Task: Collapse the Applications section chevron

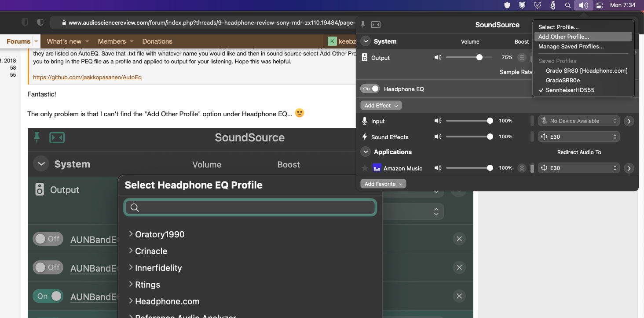Action: click(x=366, y=152)
